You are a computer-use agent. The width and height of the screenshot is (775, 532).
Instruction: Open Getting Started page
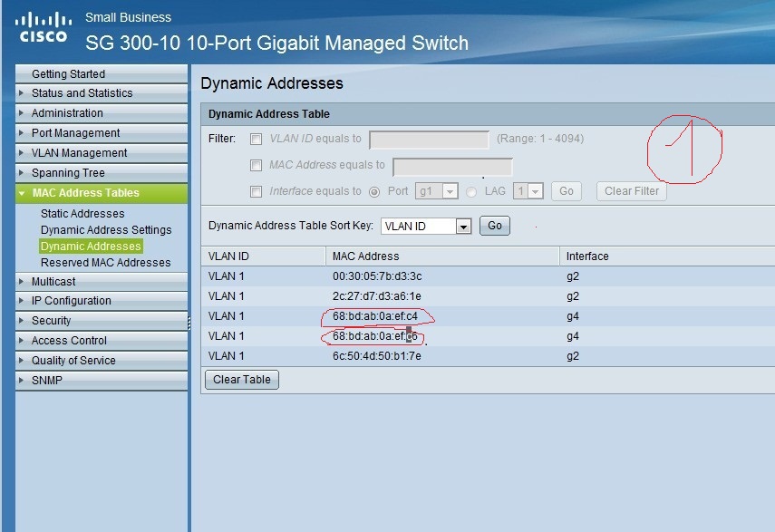(x=68, y=74)
